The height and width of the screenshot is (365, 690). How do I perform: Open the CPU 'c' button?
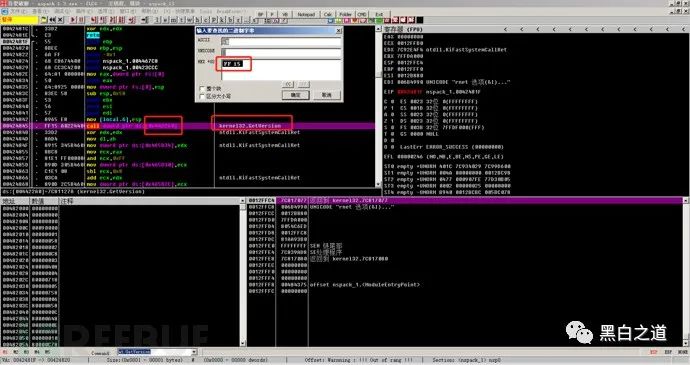206,20
